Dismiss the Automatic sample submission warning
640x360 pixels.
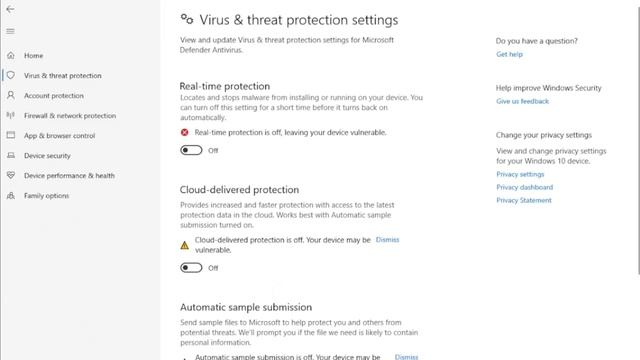point(407,357)
